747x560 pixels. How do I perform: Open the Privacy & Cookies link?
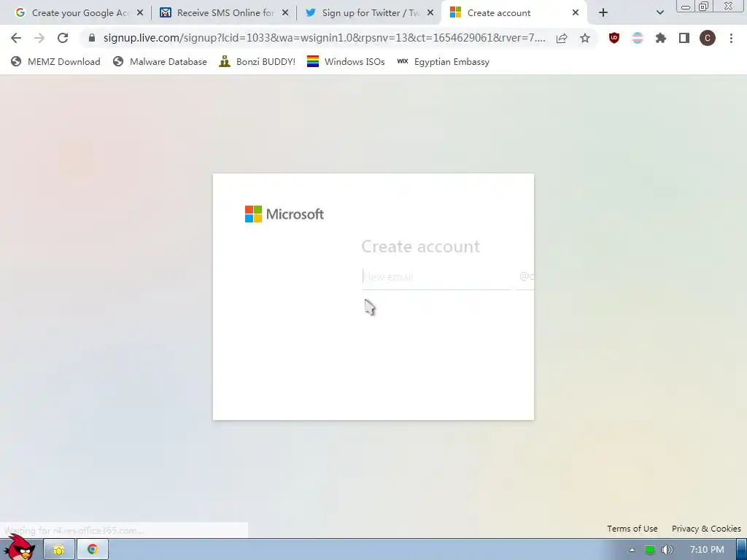pos(706,529)
